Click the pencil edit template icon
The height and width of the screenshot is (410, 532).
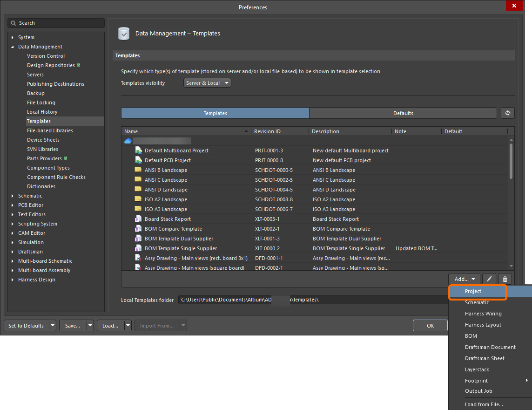(489, 279)
